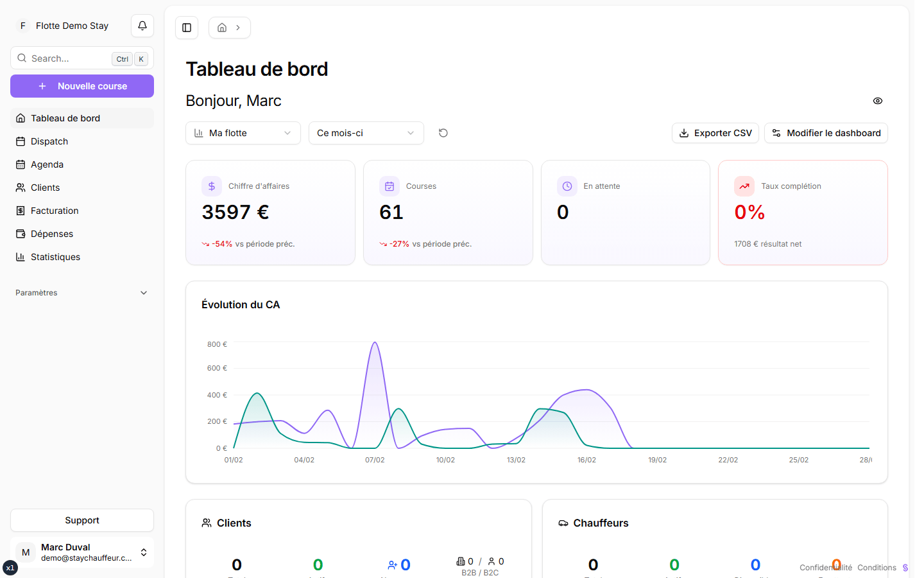This screenshot has height=578, width=924.
Task: Click the notifications bell icon
Action: pyautogui.click(x=142, y=26)
